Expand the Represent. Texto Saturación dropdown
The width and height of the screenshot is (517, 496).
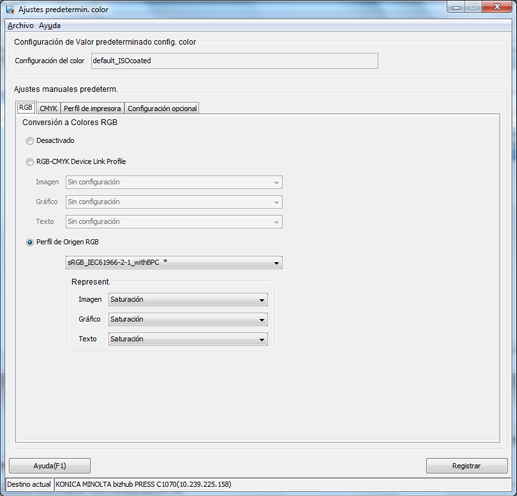[x=188, y=339]
